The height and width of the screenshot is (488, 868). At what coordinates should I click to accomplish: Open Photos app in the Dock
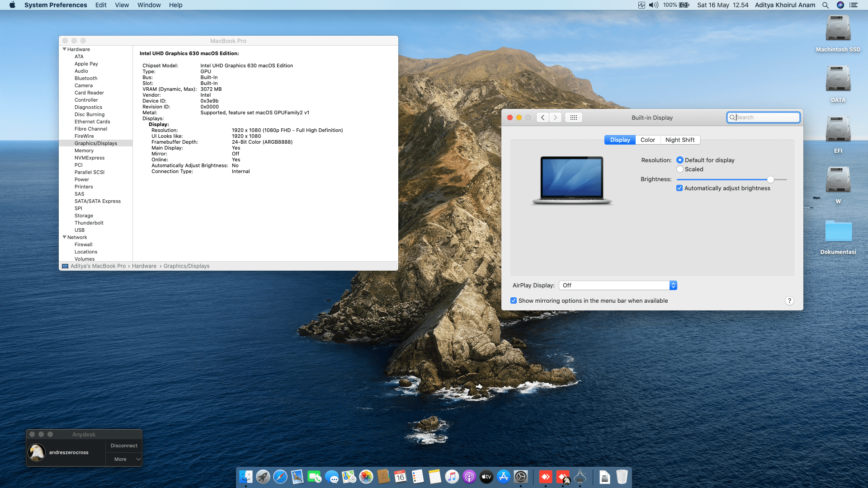pyautogui.click(x=366, y=477)
